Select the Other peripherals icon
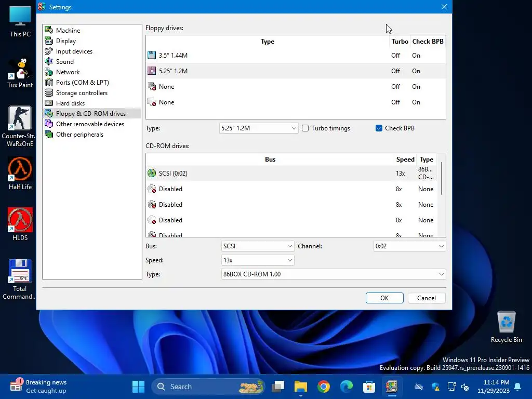 pos(49,135)
